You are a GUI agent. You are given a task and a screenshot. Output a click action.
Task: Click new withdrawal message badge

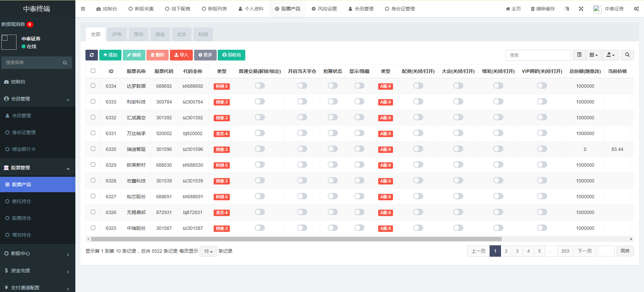(30, 25)
